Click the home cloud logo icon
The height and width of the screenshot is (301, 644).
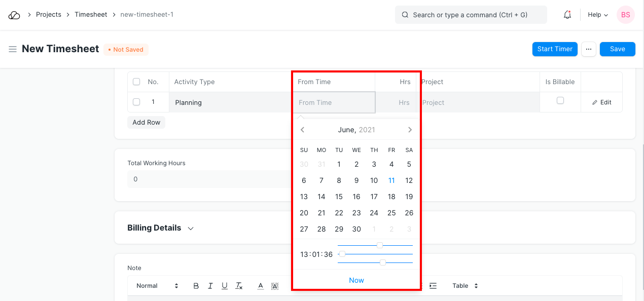[x=14, y=15]
